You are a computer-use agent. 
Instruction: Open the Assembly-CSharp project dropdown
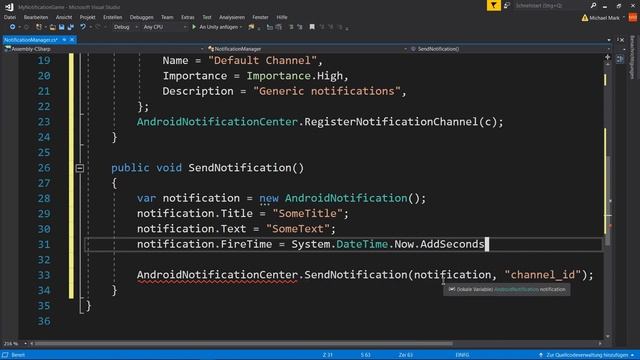[104, 49]
